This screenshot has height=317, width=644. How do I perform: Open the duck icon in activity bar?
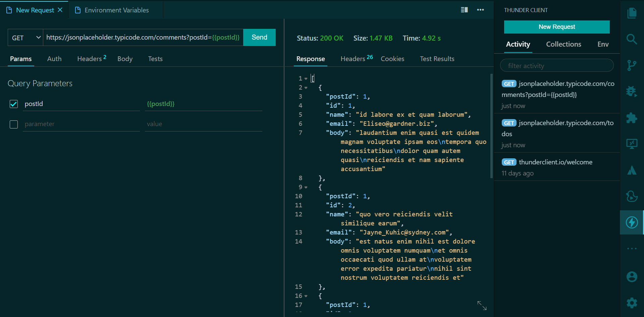632,196
